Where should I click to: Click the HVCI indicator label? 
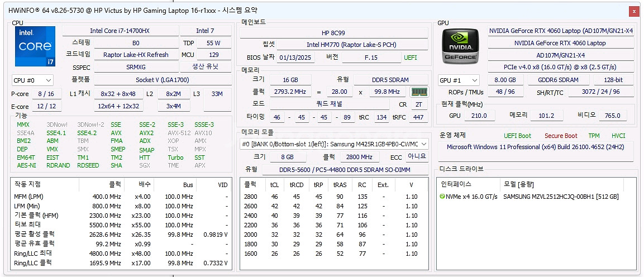(618, 136)
